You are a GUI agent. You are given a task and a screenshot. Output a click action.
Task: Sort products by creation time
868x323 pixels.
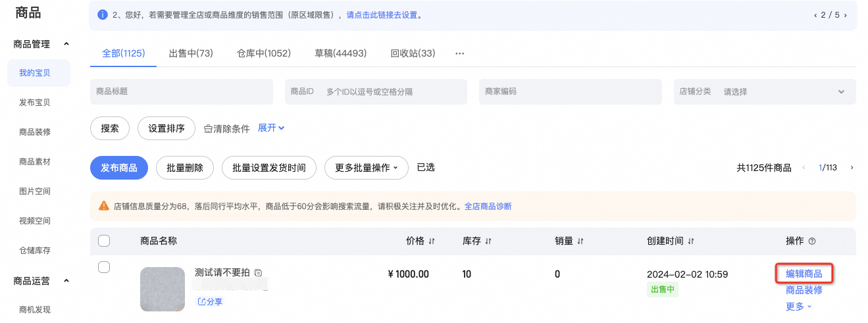click(692, 241)
